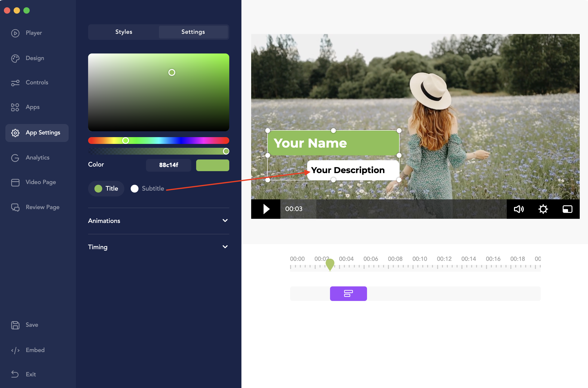Open the Controls sliders icon
Viewport: 588px width, 388px height.
click(15, 83)
